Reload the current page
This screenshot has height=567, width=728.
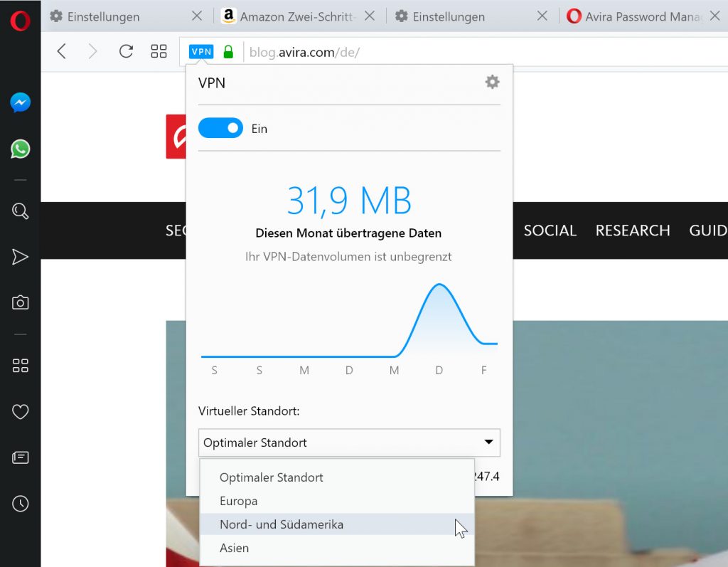126,51
